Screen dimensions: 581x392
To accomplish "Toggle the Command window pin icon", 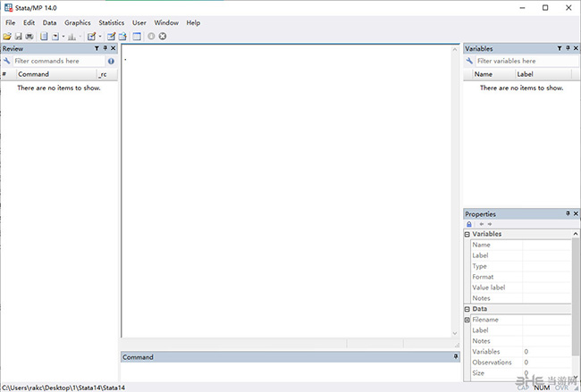I will click(x=456, y=356).
